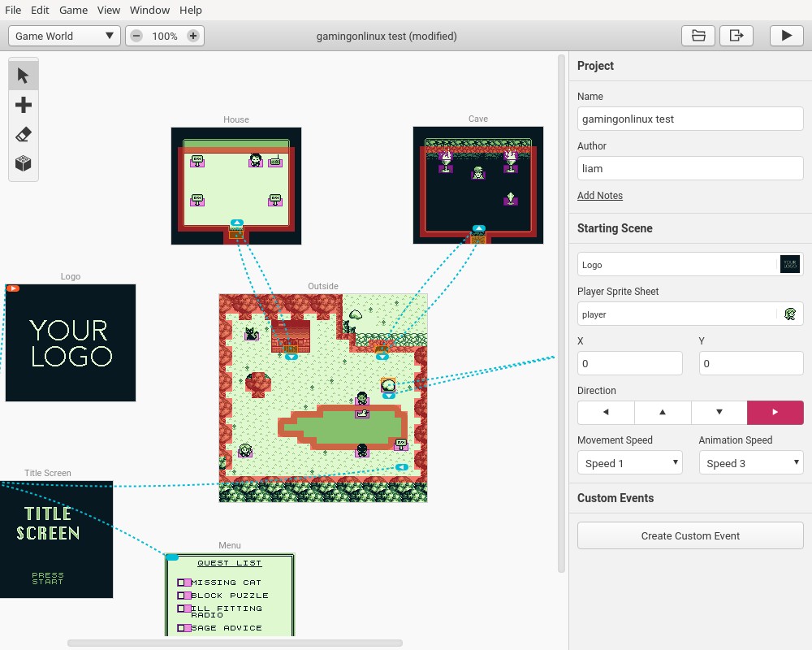
Task: Click the Y position input field
Action: click(751, 363)
